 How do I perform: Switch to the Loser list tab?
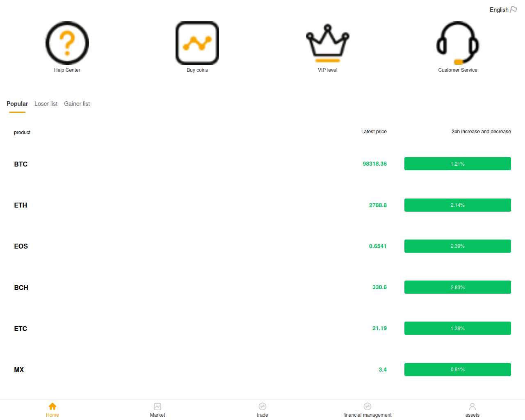click(x=46, y=104)
